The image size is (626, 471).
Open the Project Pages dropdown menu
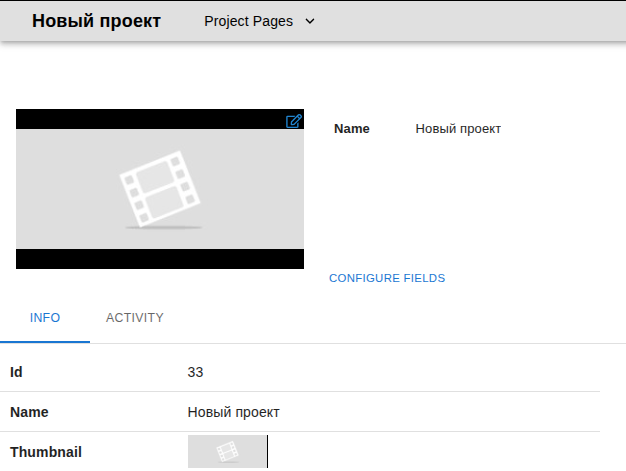(x=250, y=21)
